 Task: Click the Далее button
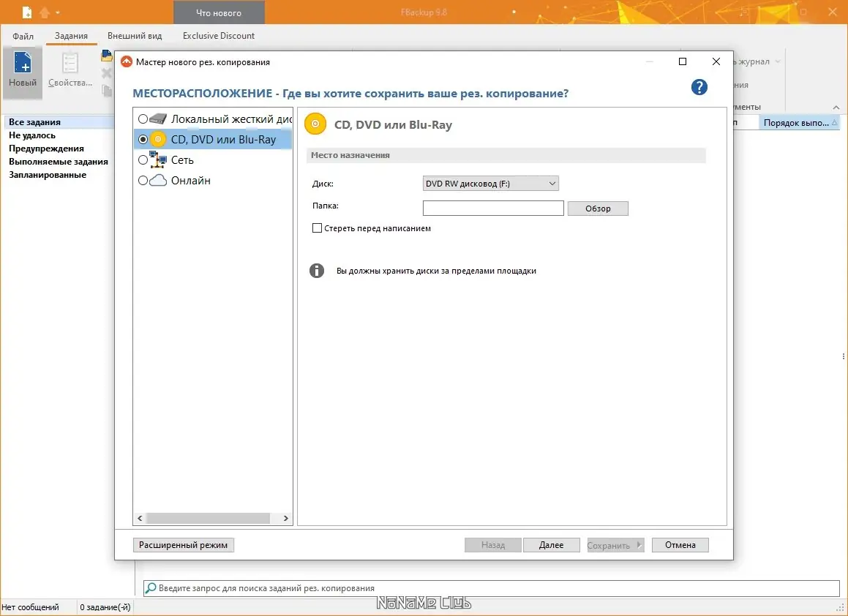pos(551,545)
